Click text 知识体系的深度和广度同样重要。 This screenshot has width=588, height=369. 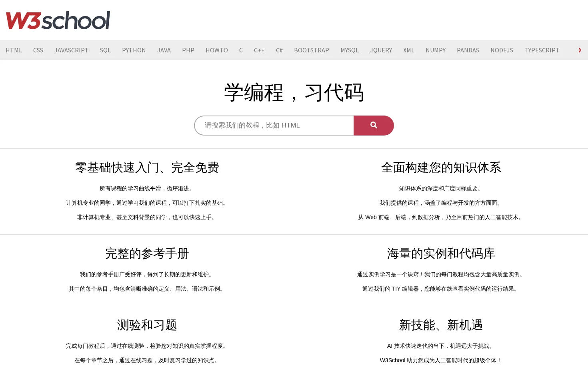pos(441,188)
